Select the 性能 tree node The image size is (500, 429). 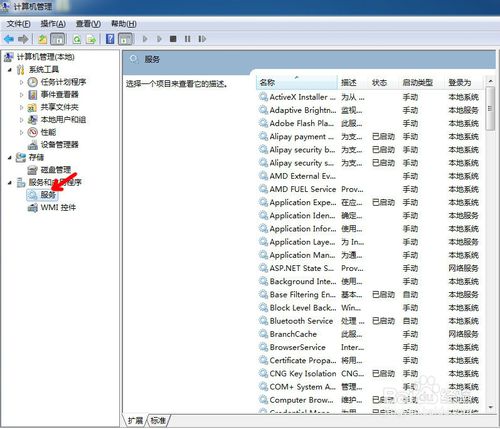coord(48,132)
